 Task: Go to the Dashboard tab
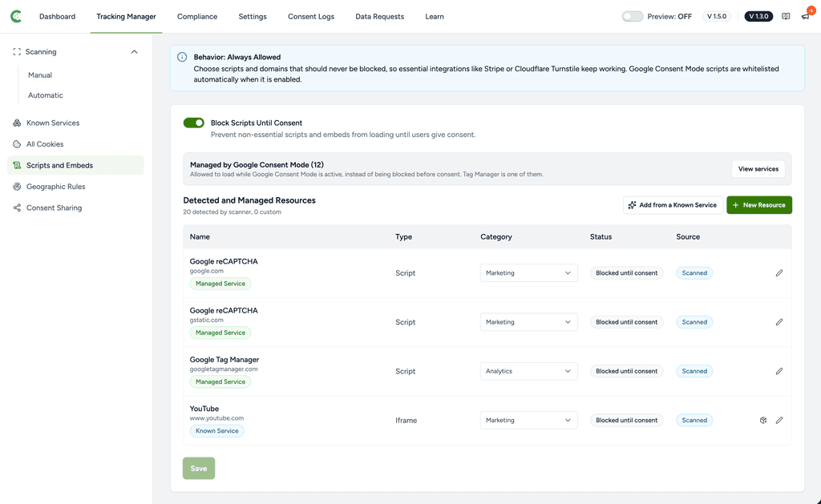(57, 16)
